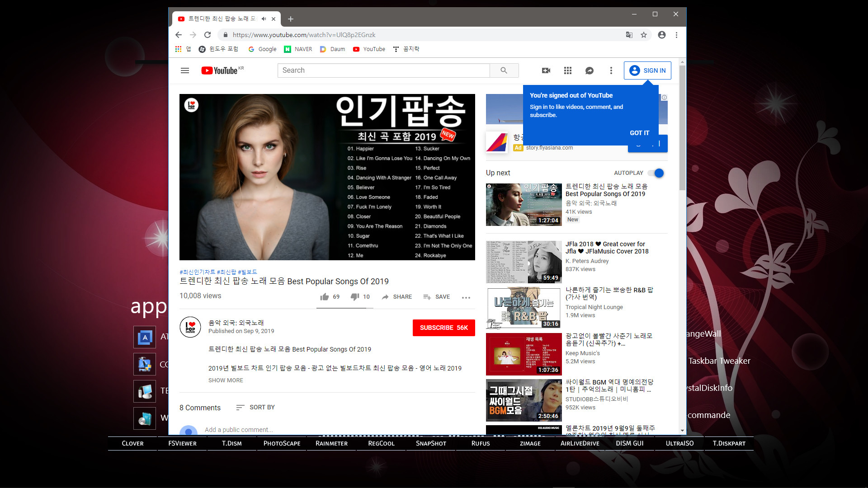Click the channel name 음악 외국: 외국노래

pyautogui.click(x=236, y=323)
